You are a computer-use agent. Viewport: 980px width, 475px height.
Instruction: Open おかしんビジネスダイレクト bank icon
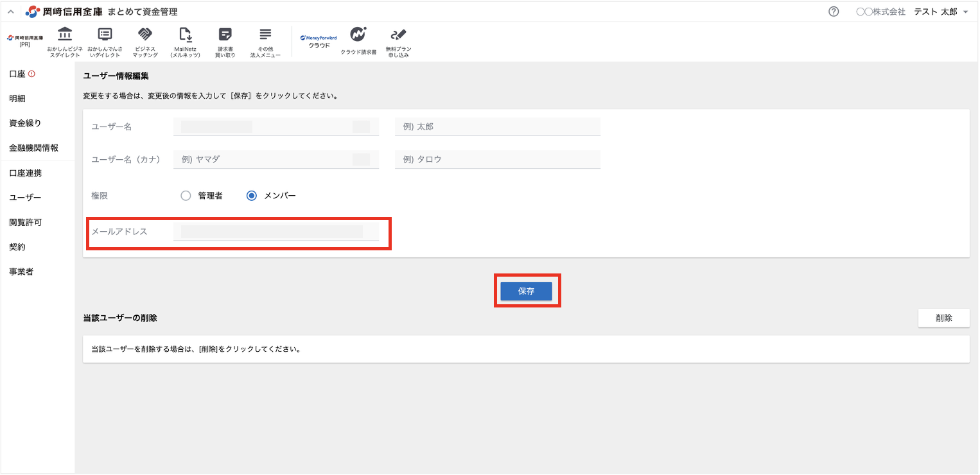(65, 42)
